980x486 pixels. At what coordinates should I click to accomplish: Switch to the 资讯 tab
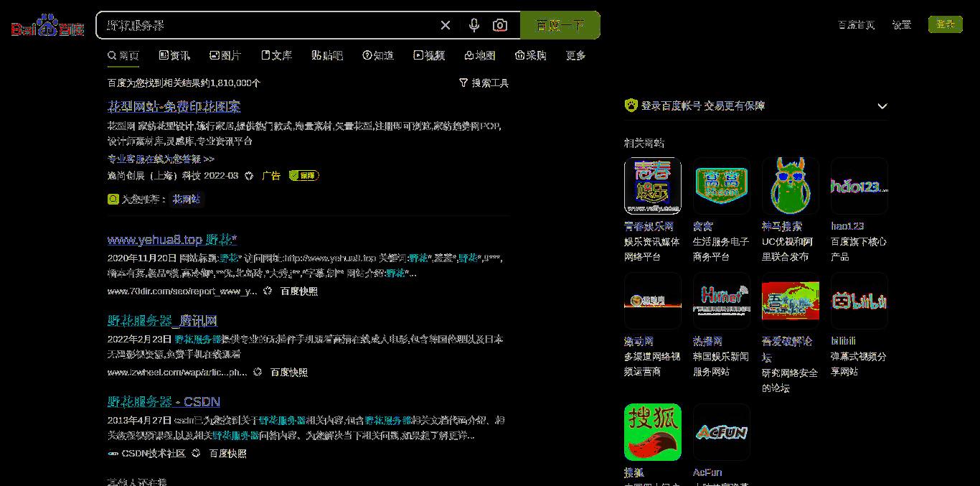[174, 55]
